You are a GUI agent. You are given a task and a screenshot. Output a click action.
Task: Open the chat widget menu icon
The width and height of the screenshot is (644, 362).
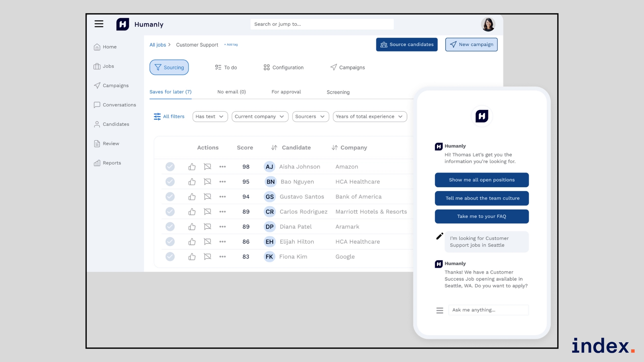(439, 310)
